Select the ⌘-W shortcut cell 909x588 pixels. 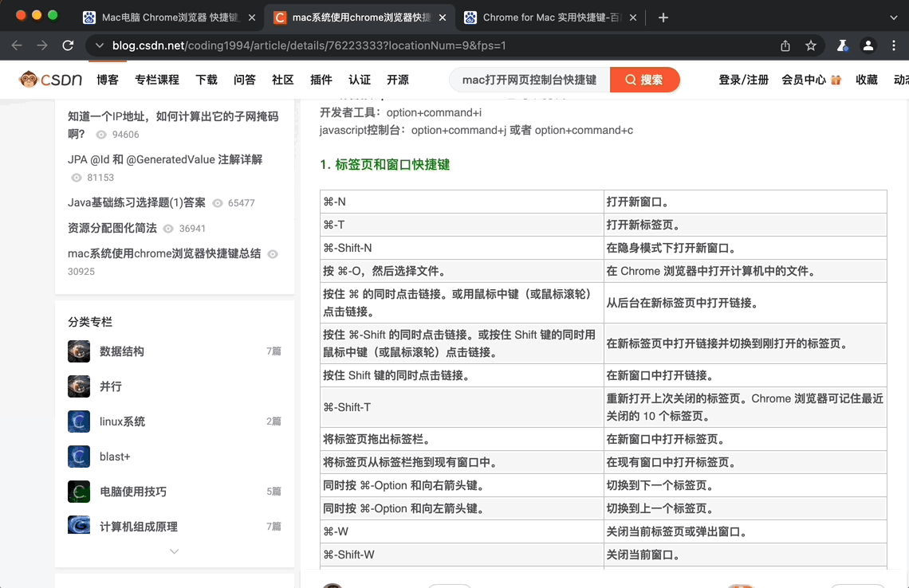(462, 531)
